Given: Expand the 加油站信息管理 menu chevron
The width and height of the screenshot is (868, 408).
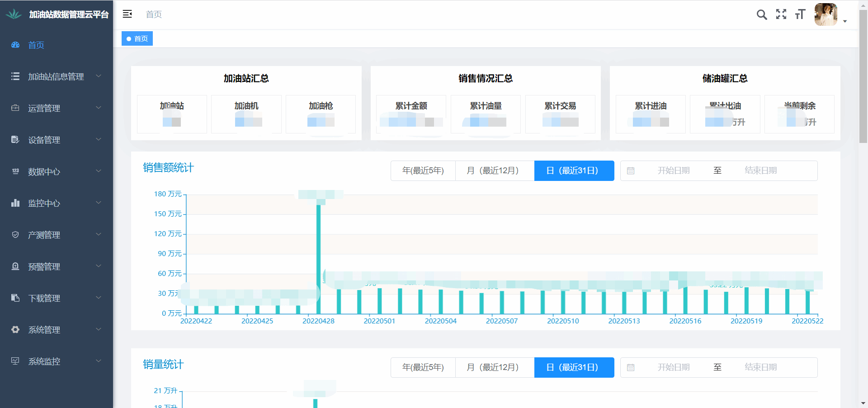Looking at the screenshot, I should pyautogui.click(x=99, y=76).
